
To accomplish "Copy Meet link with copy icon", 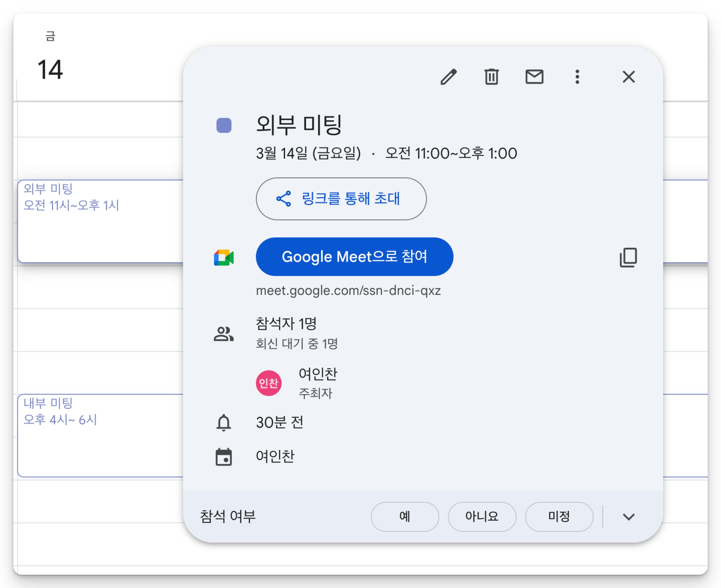I will (628, 257).
